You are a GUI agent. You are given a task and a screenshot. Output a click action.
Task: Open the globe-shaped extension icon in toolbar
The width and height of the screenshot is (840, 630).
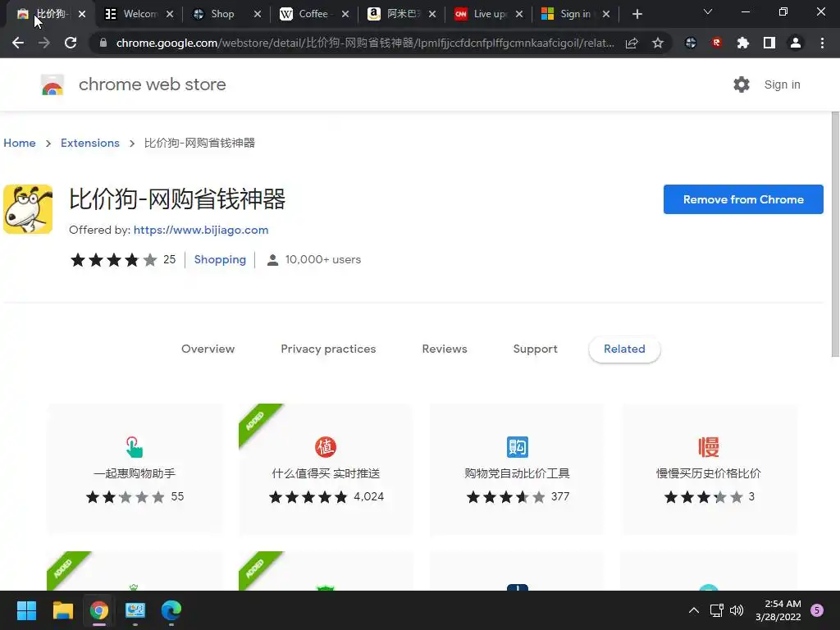691,43
